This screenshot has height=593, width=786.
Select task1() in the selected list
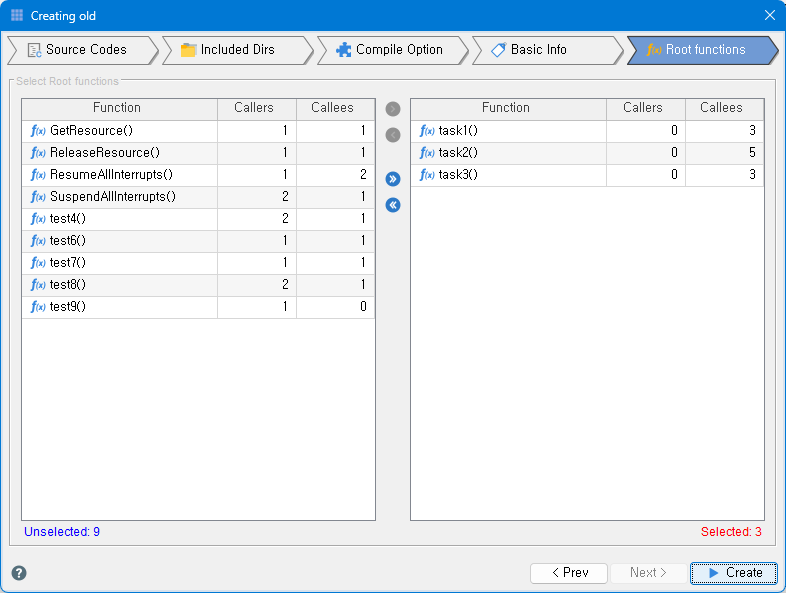[587, 131]
